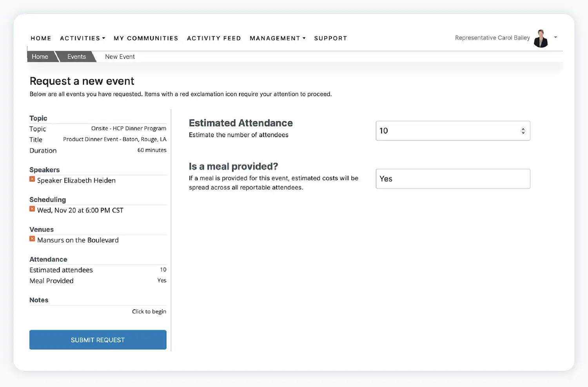Click 'Click to begin' under Notes

point(149,311)
